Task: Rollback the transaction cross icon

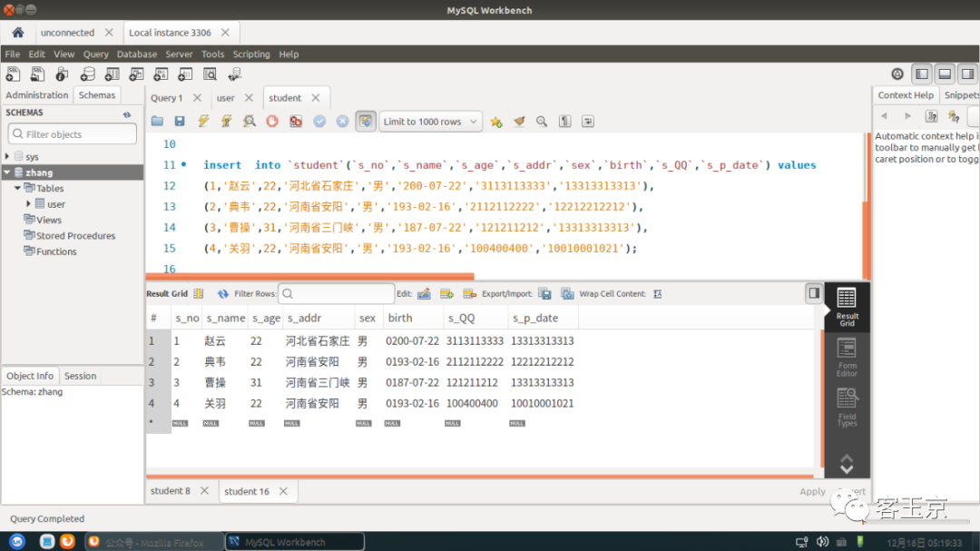Action: [342, 122]
